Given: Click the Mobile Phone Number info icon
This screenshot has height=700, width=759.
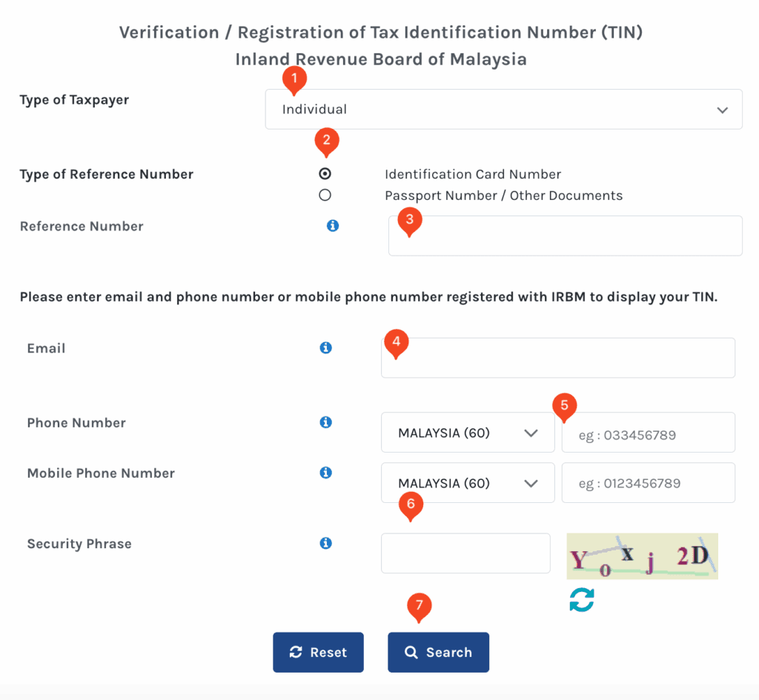Looking at the screenshot, I should pyautogui.click(x=325, y=473).
